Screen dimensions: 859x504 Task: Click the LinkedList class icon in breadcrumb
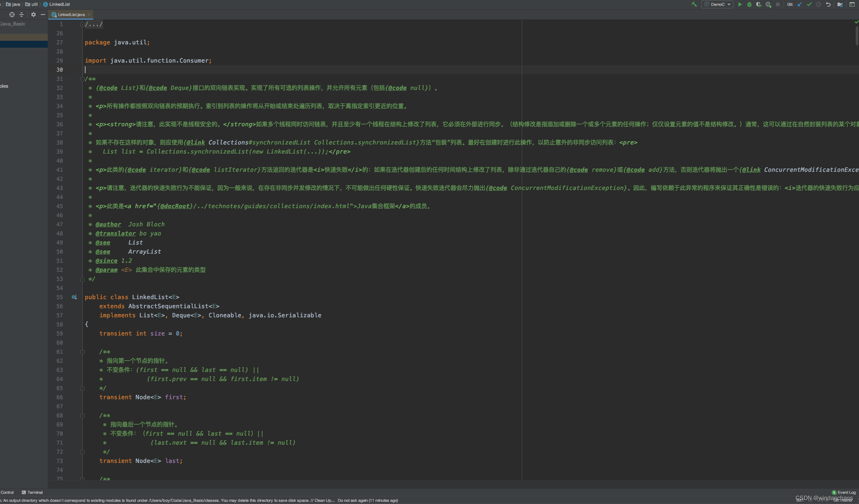pyautogui.click(x=46, y=4)
